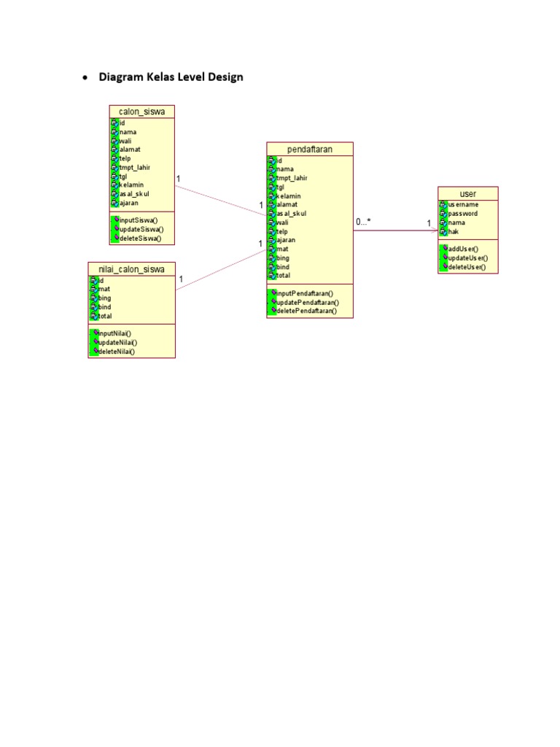Viewport: 560px width, 747px height.
Task: Click asal_skul attribute in pendaftaran
Action: pyautogui.click(x=291, y=214)
